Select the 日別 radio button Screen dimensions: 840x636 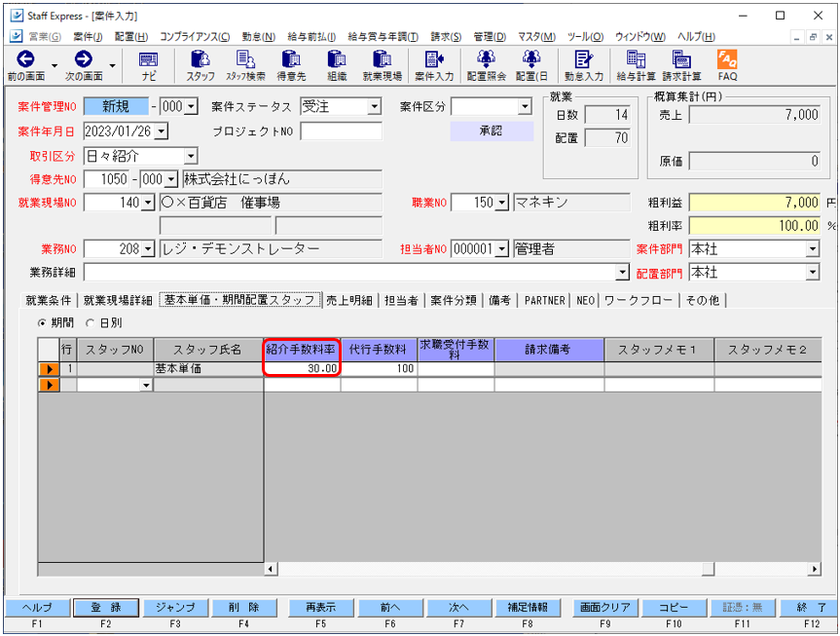pos(90,322)
